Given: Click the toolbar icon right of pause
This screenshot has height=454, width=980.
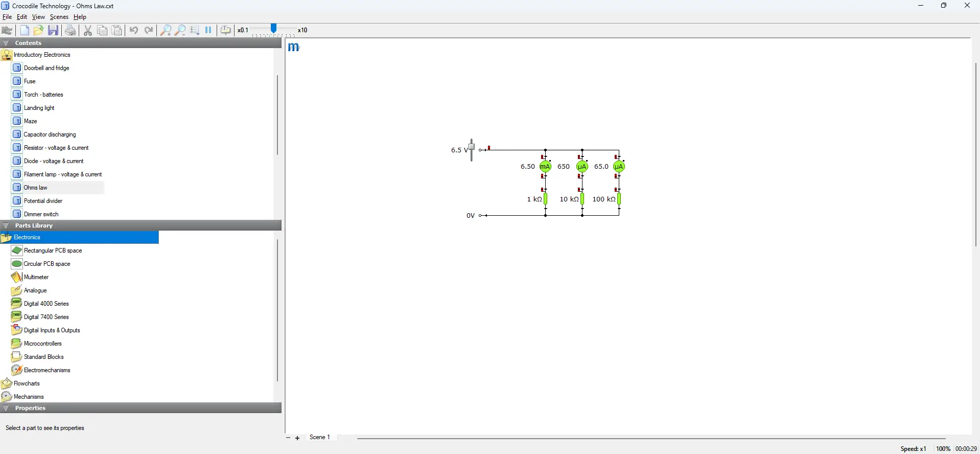Looking at the screenshot, I should pyautogui.click(x=226, y=30).
